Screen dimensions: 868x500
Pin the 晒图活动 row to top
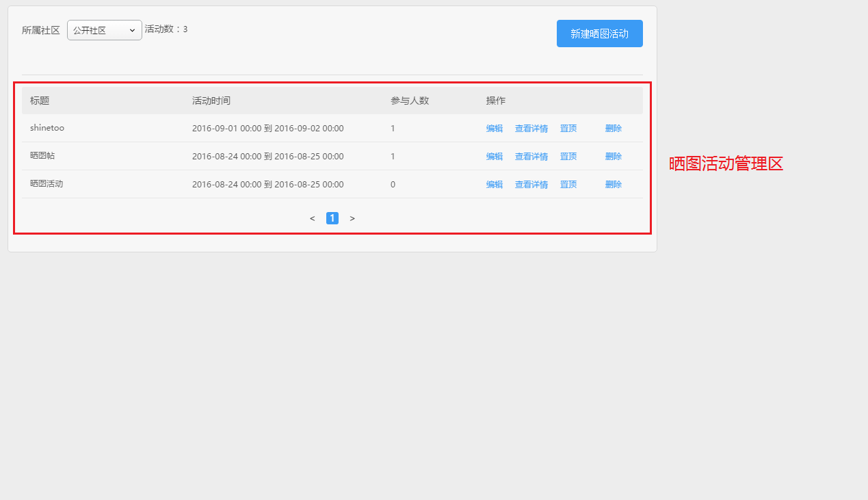click(x=568, y=185)
